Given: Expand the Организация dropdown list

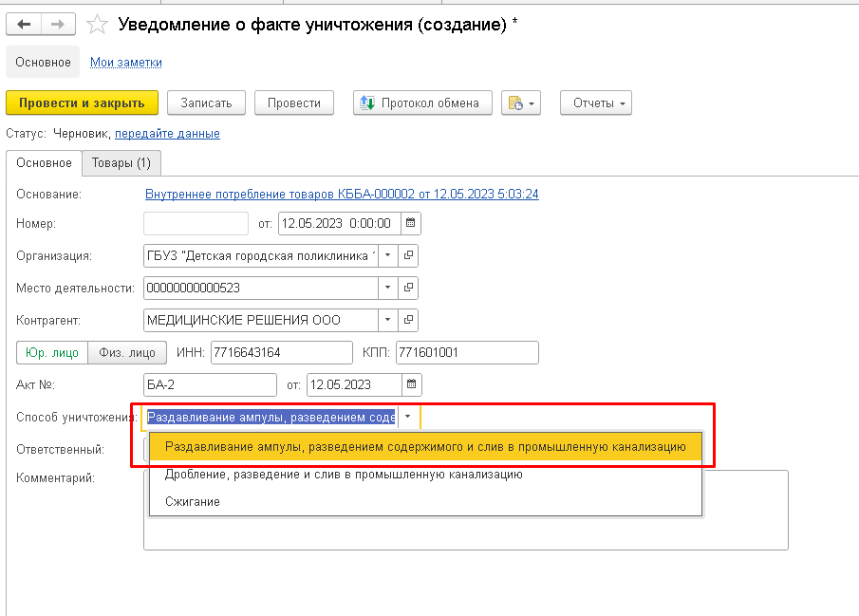Looking at the screenshot, I should [387, 255].
